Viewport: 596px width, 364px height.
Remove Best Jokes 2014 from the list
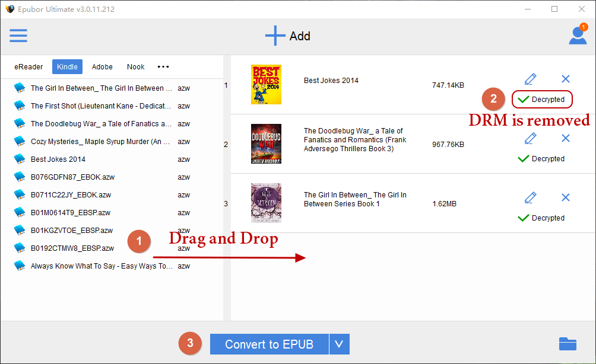tap(566, 79)
